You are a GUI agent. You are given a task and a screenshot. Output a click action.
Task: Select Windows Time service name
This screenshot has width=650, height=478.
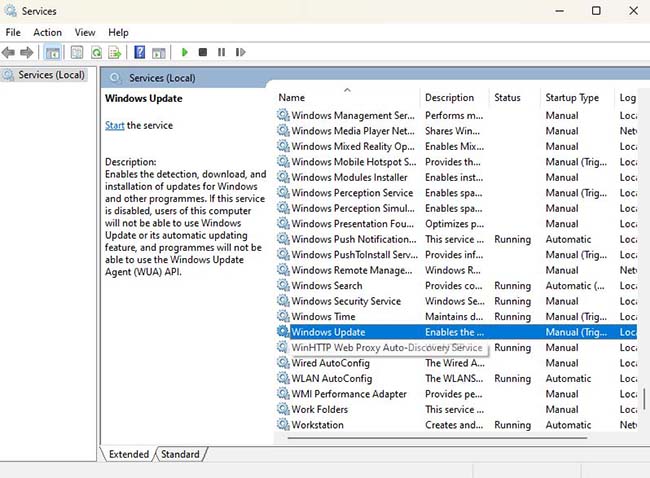(x=323, y=316)
